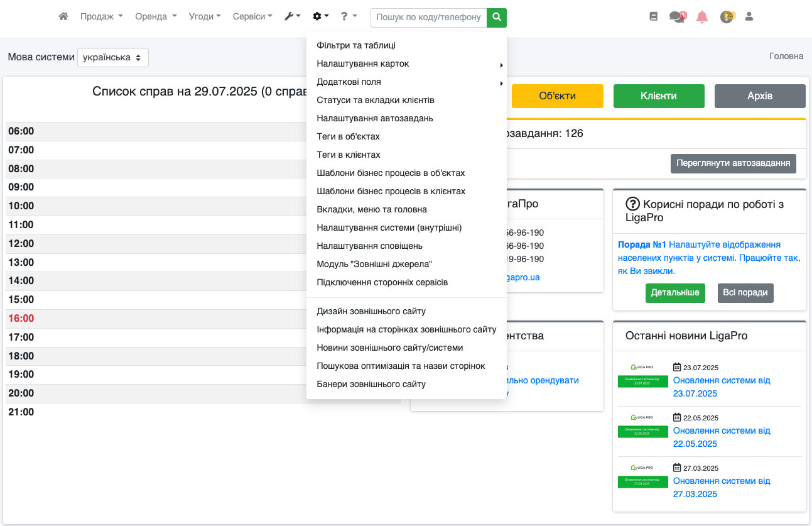Click the notifications bell icon
Image resolution: width=812 pixels, height=526 pixels.
point(702,17)
